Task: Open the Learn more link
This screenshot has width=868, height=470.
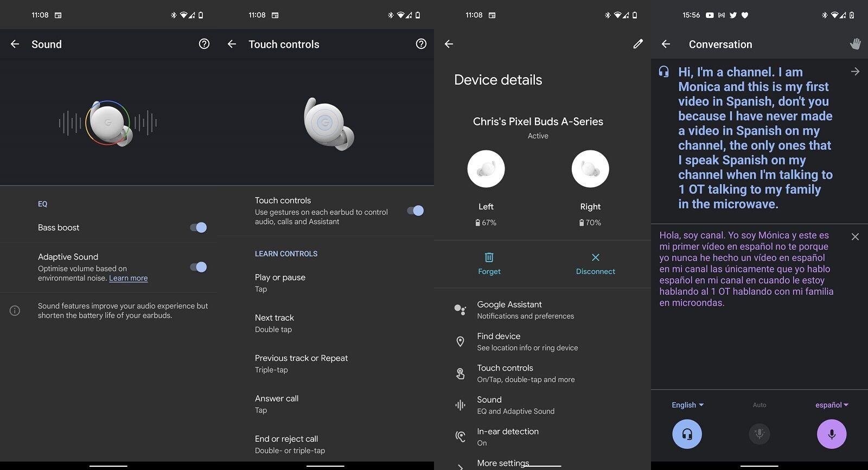Action: pyautogui.click(x=128, y=278)
